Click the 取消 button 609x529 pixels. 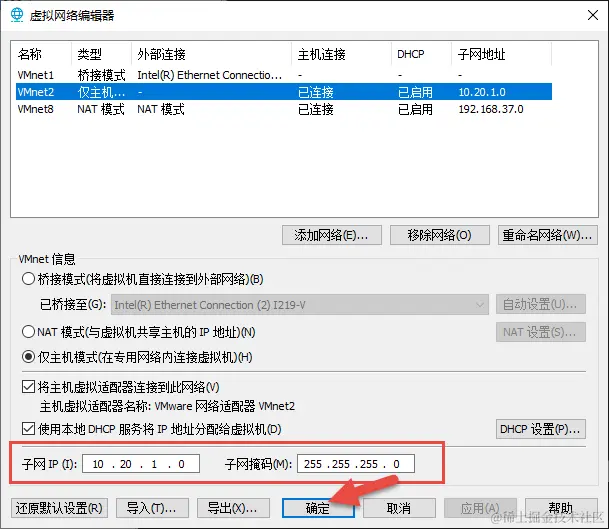(399, 508)
